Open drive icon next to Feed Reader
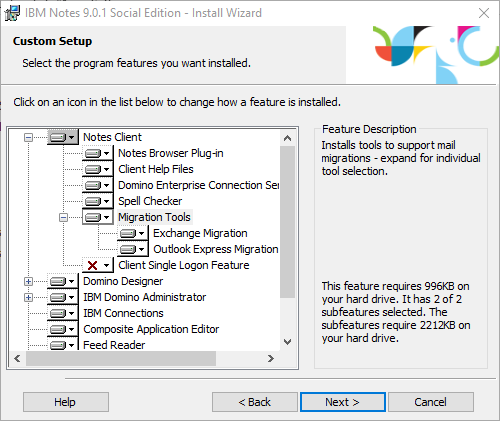The width and height of the screenshot is (500, 421). pyautogui.click(x=63, y=344)
